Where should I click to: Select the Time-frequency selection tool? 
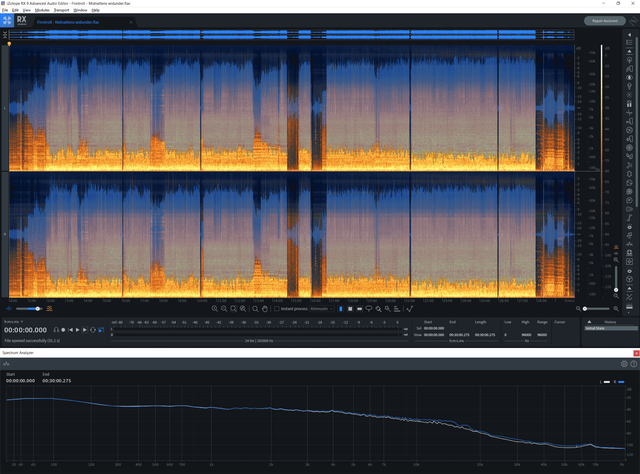350,309
